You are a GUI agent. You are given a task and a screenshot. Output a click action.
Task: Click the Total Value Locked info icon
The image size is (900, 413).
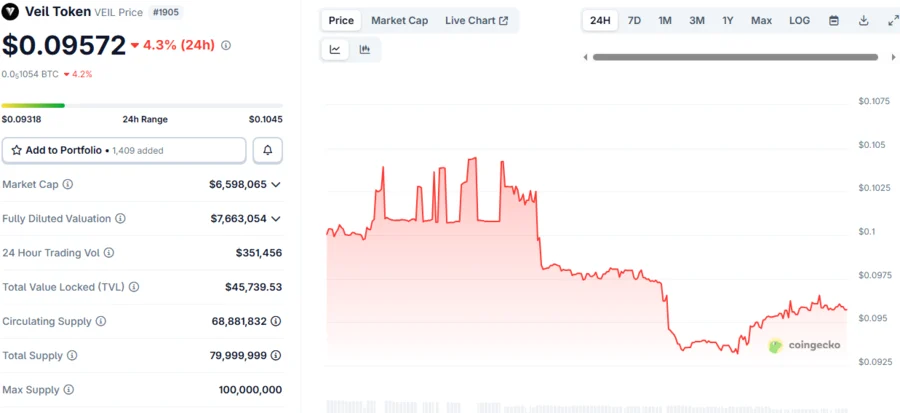point(133,287)
